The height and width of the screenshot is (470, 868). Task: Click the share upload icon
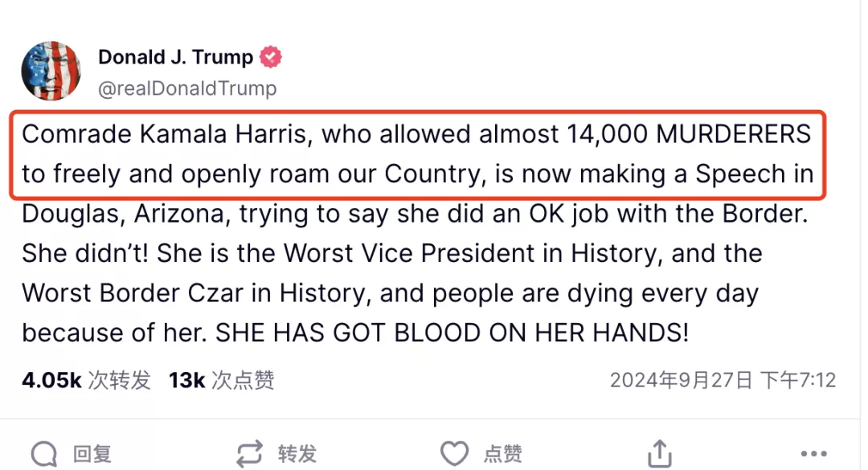coord(660,454)
